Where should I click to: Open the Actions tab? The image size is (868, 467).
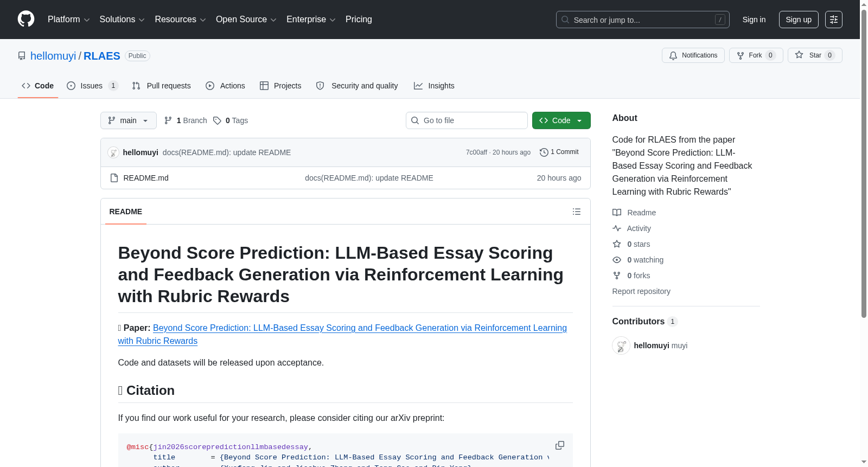[226, 86]
